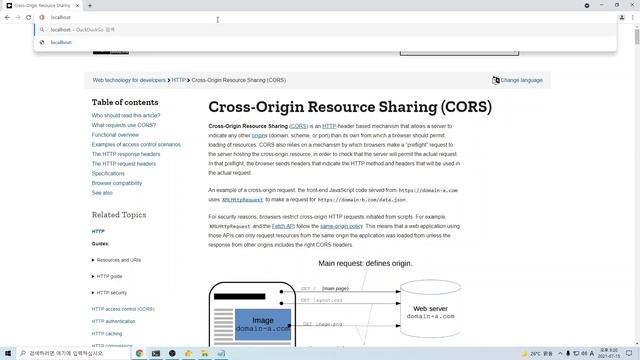Screen dimensions: 640x360
Task: Open the Chrome three-dot menu
Action: (633, 18)
